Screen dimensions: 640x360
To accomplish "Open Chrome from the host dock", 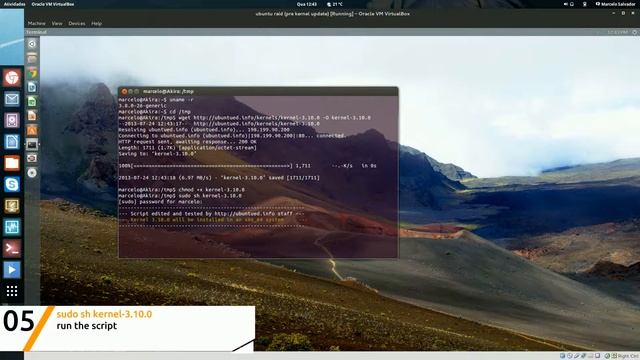I will 12,77.
